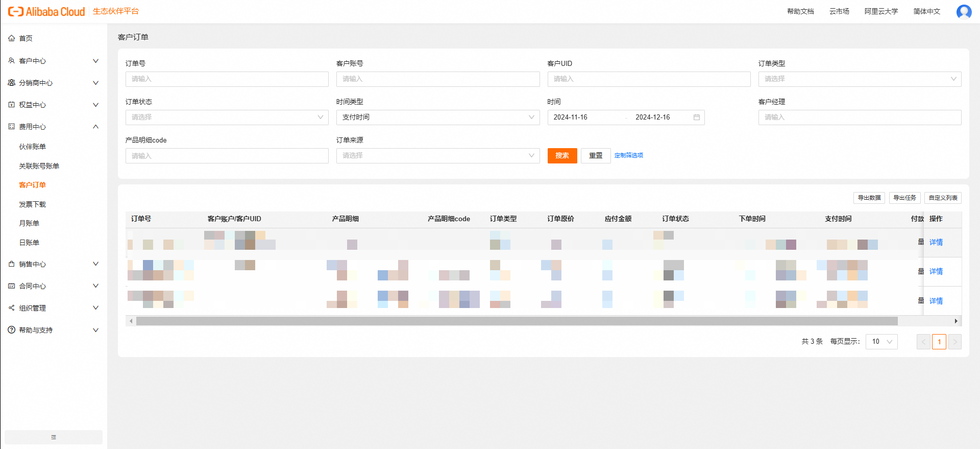The width and height of the screenshot is (980, 449).
Task: Open 关联账号账单 in the sidebar
Action: pyautogui.click(x=39, y=166)
